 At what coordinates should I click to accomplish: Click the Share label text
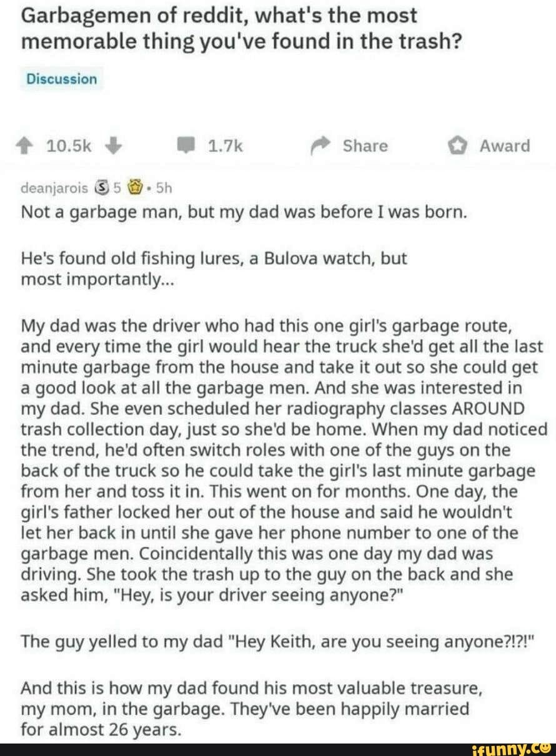(364, 146)
